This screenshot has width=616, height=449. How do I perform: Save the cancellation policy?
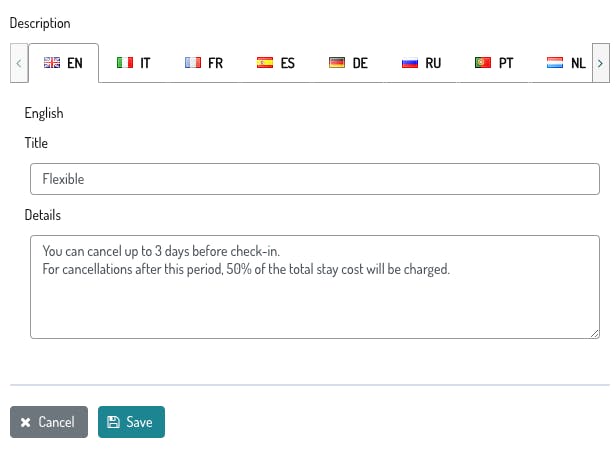click(131, 422)
